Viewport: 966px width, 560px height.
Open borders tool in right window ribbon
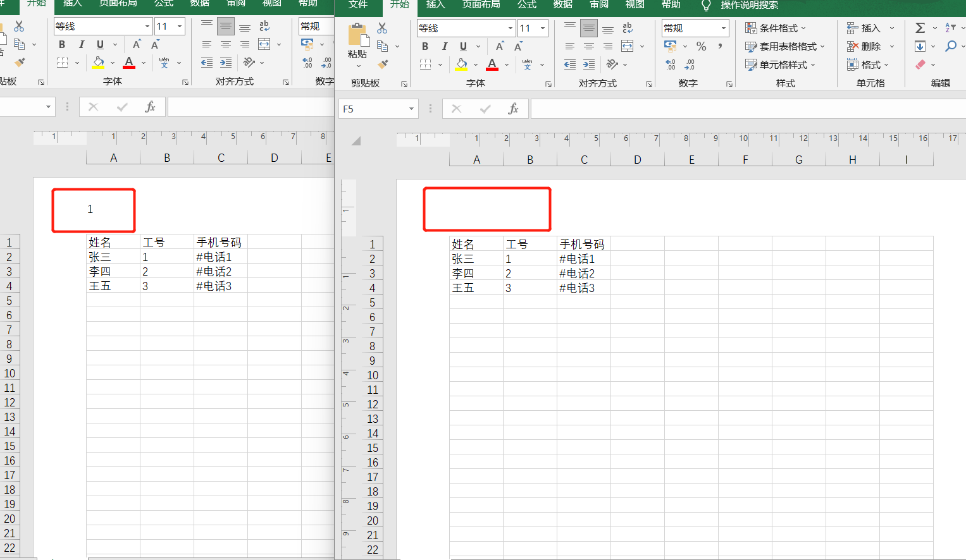tap(426, 64)
